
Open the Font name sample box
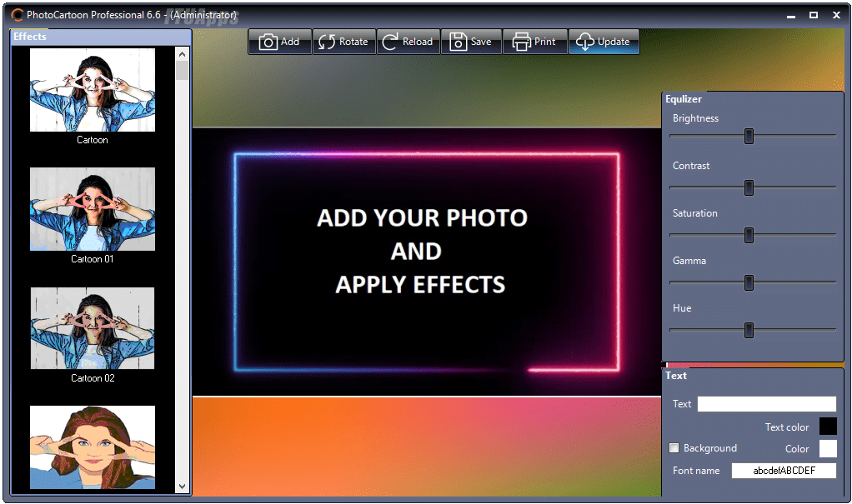click(784, 471)
